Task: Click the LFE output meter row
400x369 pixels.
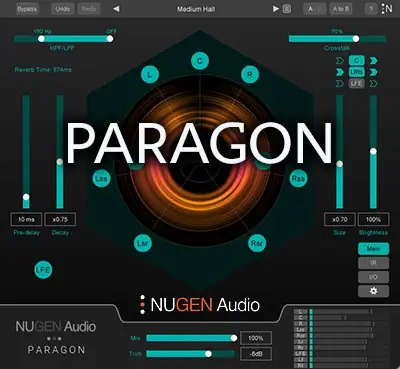Action: click(340, 353)
